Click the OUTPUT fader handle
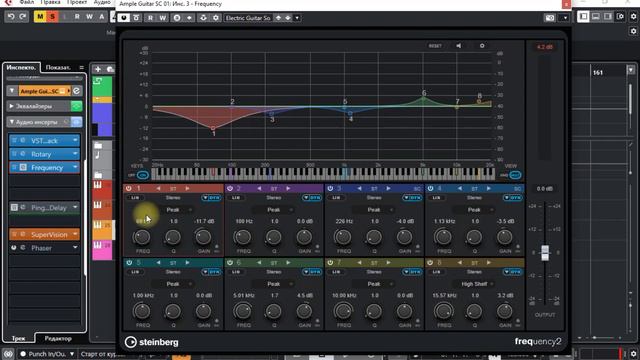 545,253
